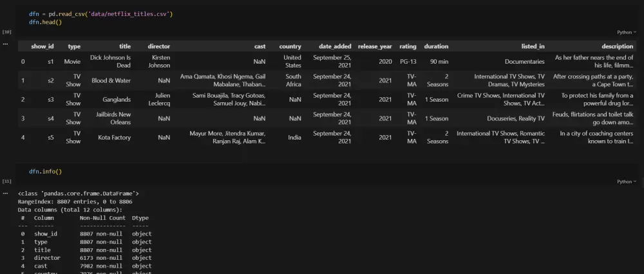This screenshot has width=644, height=274.
Task: Click the 'Ama Qamata, Khosi Ngema' cast cell
Action: coord(223,80)
